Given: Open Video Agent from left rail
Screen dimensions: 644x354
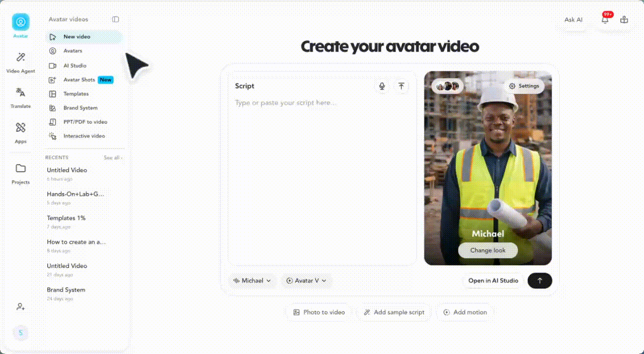Looking at the screenshot, I should coord(21,62).
